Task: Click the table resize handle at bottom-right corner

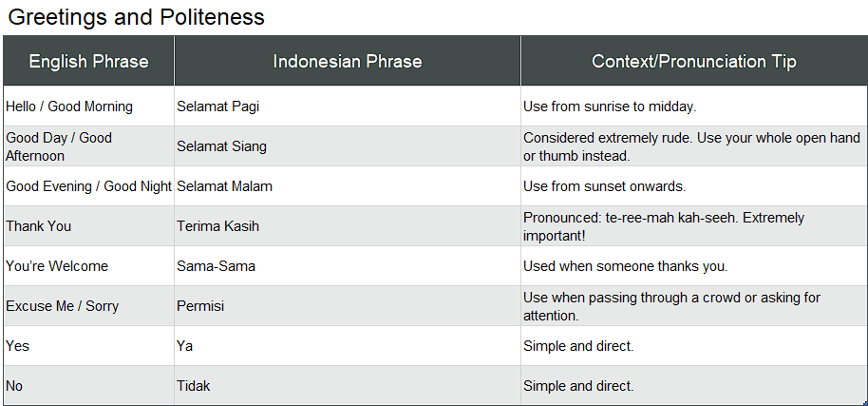Action: [x=863, y=402]
